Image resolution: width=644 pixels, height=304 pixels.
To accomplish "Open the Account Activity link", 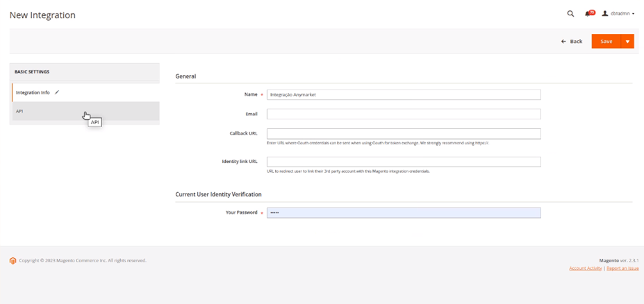I will (585, 269).
